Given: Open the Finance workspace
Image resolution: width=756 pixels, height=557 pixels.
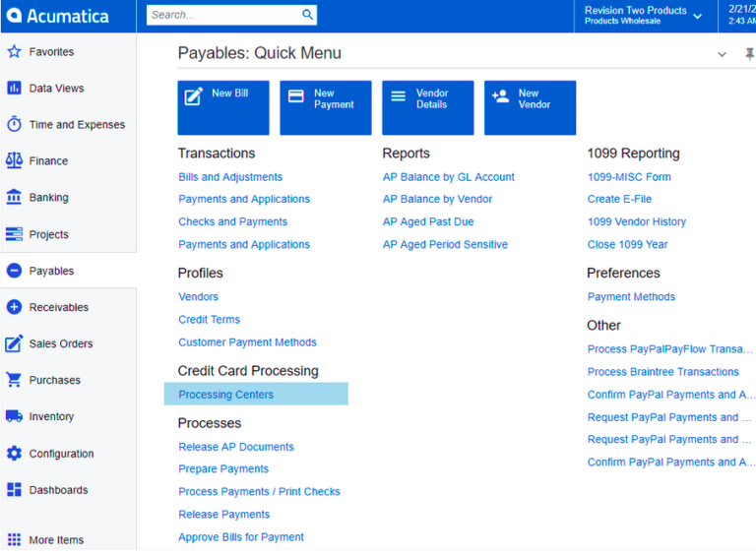Looking at the screenshot, I should 48,161.
